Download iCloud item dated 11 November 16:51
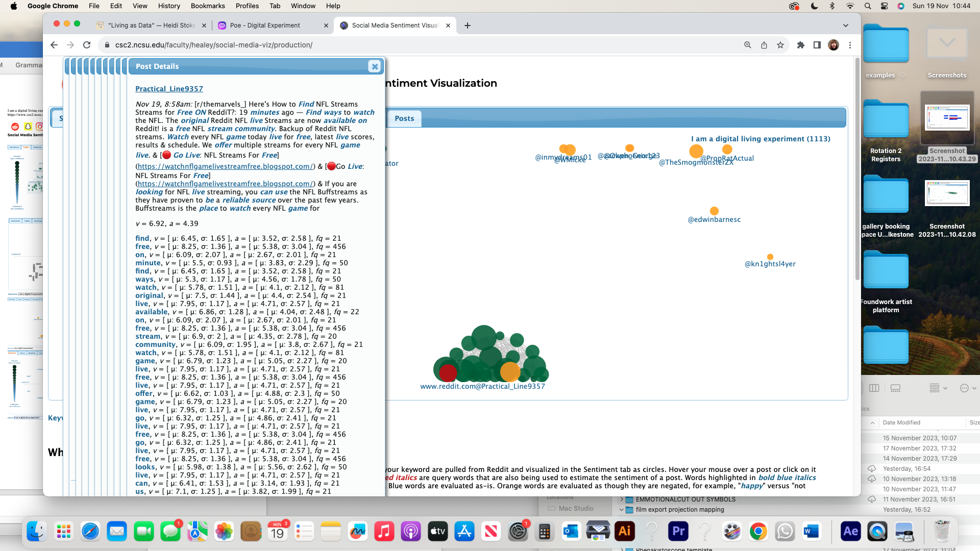Viewport: 980px width, 551px height. [872, 499]
